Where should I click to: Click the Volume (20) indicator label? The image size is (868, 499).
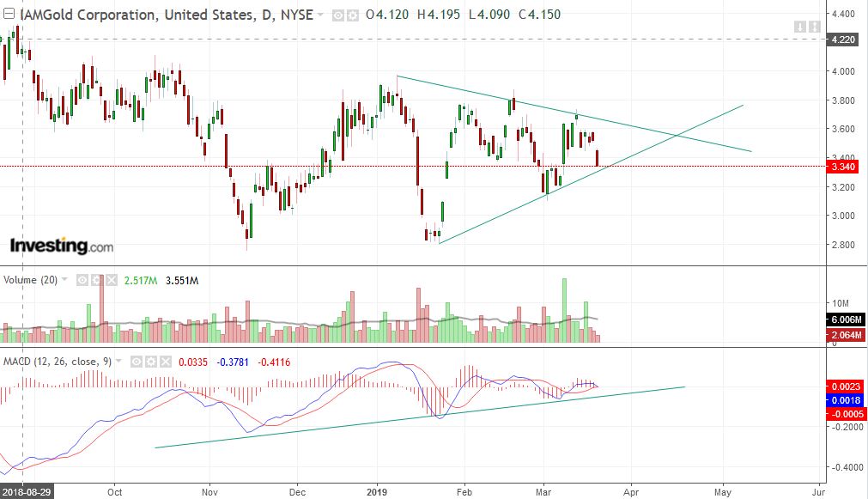(30, 280)
